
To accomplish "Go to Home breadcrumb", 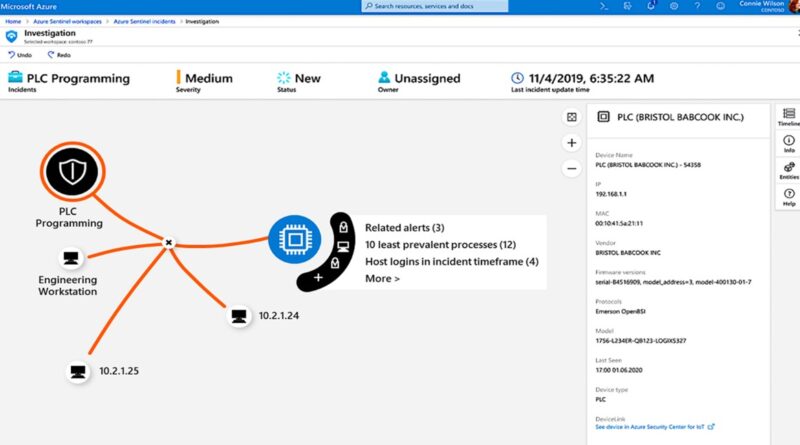I will pos(13,21).
